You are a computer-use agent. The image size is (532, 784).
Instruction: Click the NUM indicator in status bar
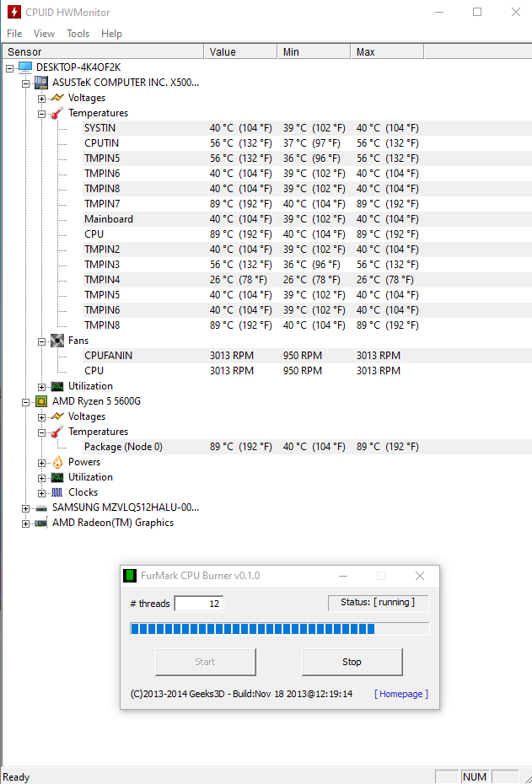pos(475,776)
